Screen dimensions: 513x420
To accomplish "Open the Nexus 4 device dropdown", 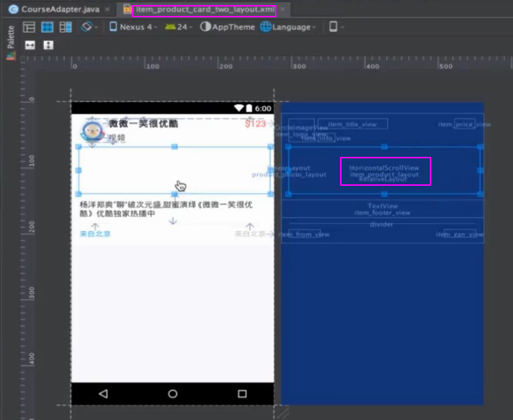I will [134, 27].
